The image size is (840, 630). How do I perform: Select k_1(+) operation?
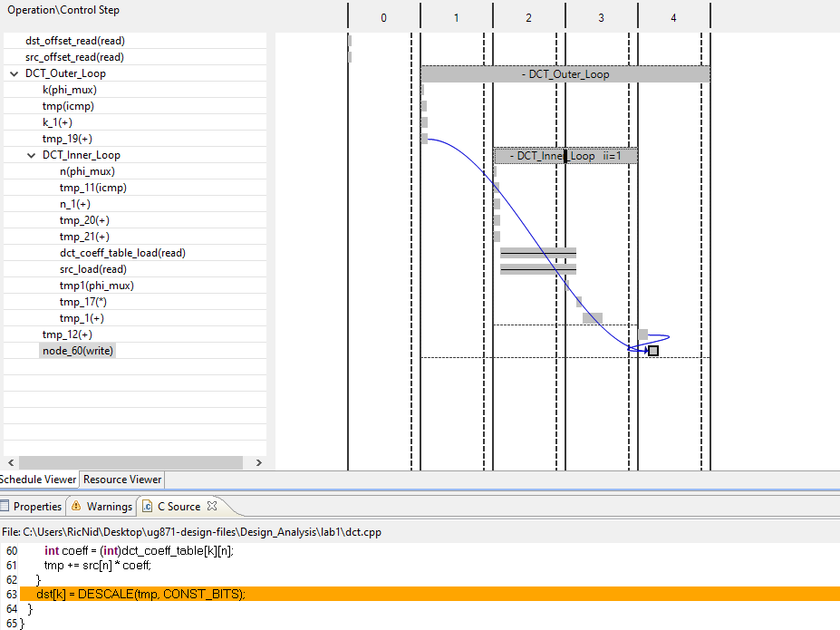(57, 122)
